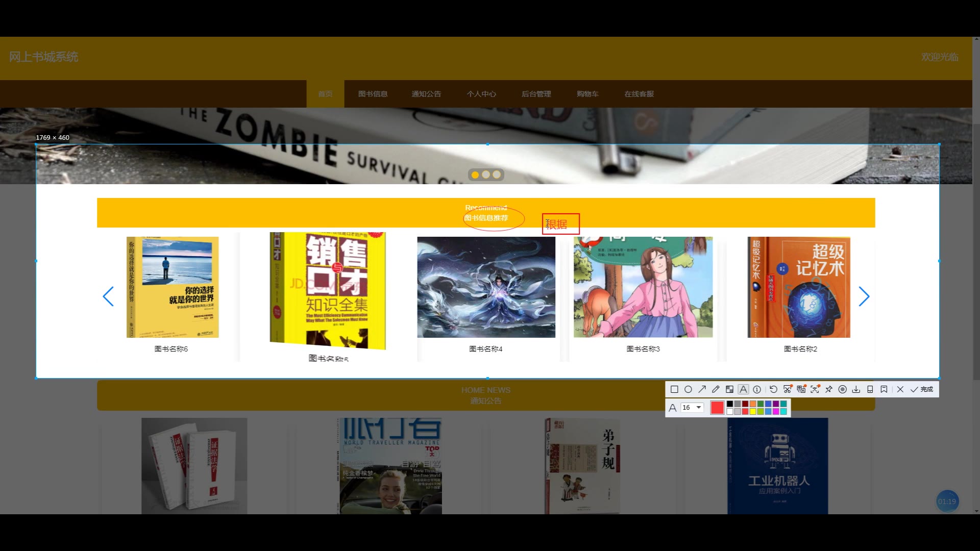The image size is (980, 551).
Task: Open the 个人中心 navigation tab
Action: click(x=481, y=94)
